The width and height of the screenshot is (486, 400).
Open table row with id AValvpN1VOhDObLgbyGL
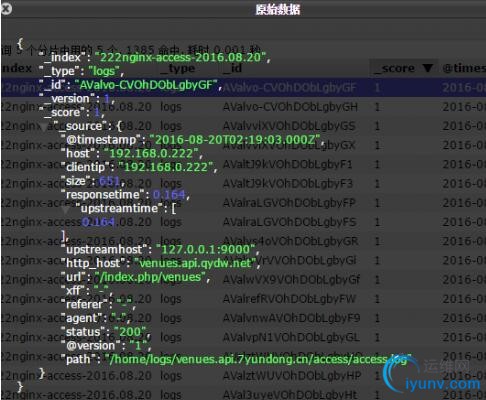[x=243, y=337]
